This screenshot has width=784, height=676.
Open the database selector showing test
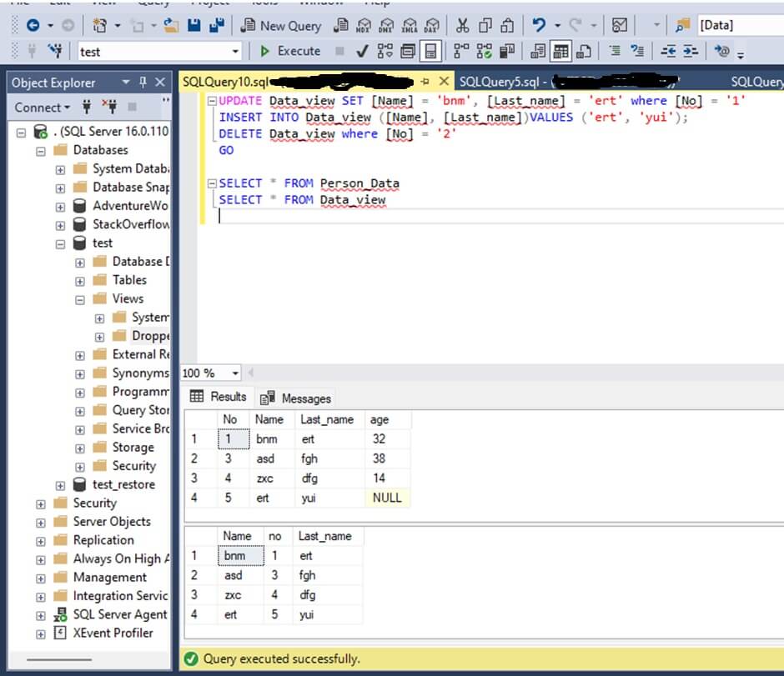pyautogui.click(x=234, y=52)
